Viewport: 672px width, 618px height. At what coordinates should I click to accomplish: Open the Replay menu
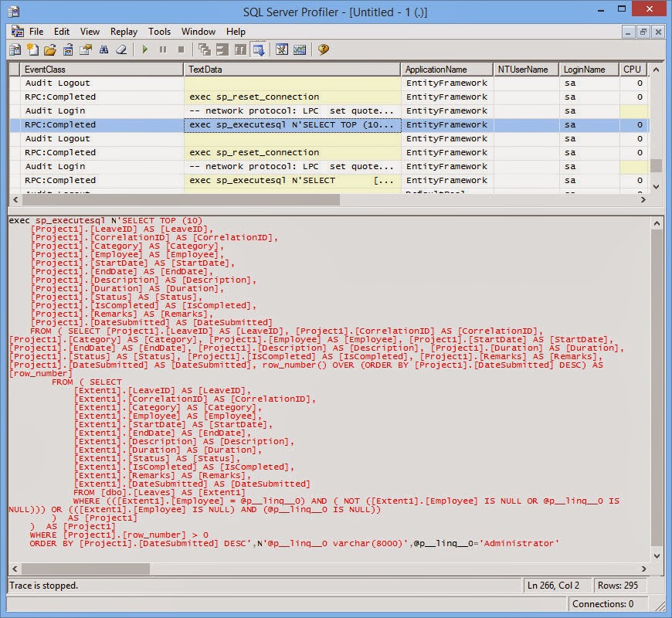[x=124, y=32]
